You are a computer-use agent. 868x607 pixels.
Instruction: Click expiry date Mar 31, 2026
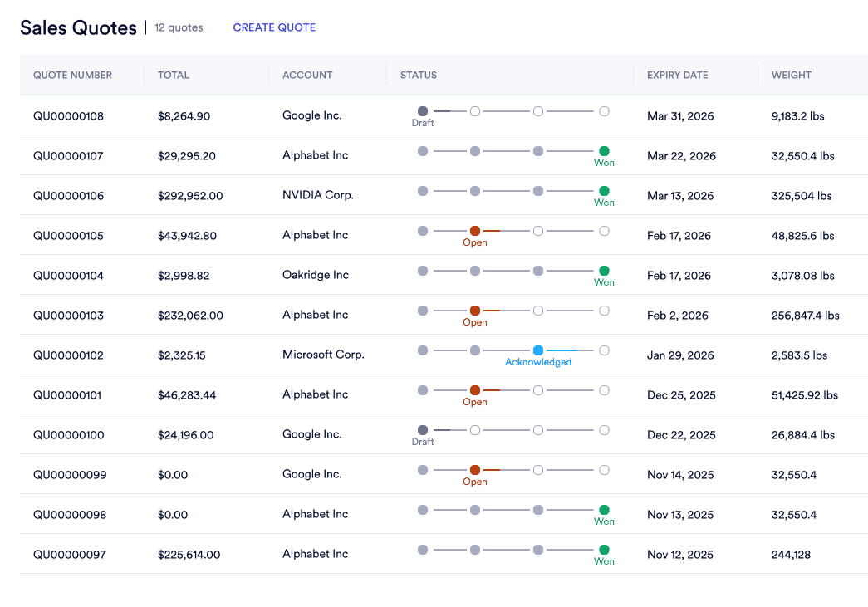click(x=680, y=116)
